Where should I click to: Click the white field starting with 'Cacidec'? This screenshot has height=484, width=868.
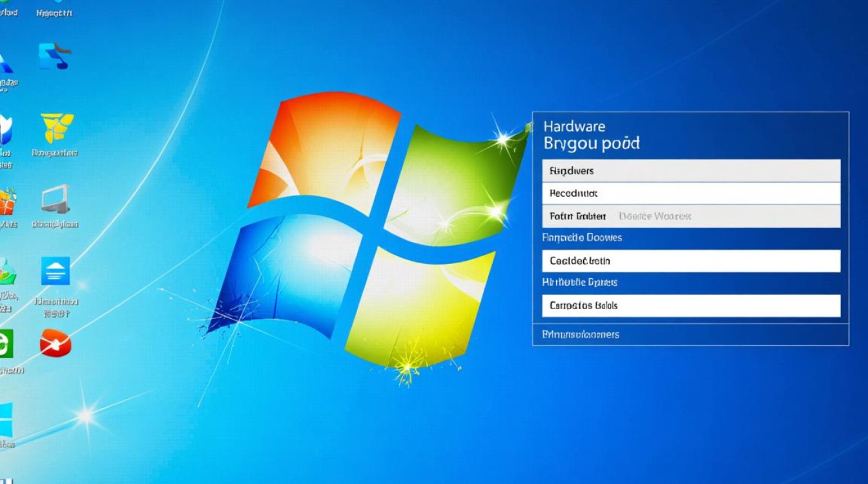[691, 261]
